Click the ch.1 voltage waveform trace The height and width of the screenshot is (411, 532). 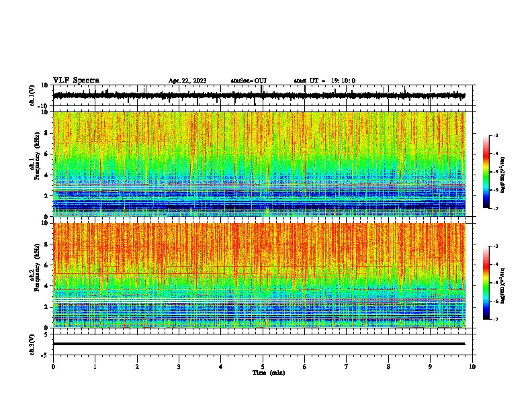click(259, 95)
